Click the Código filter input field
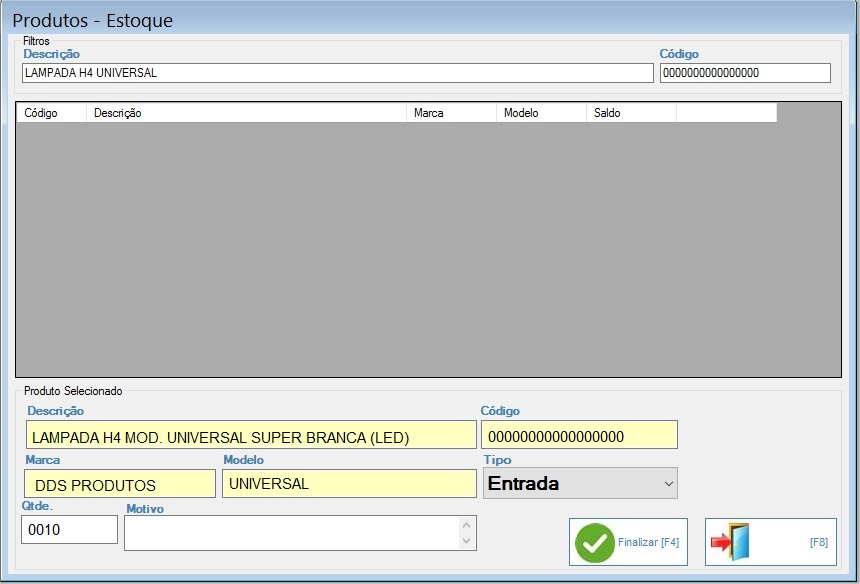Screen dimensions: 860x584 (745, 73)
